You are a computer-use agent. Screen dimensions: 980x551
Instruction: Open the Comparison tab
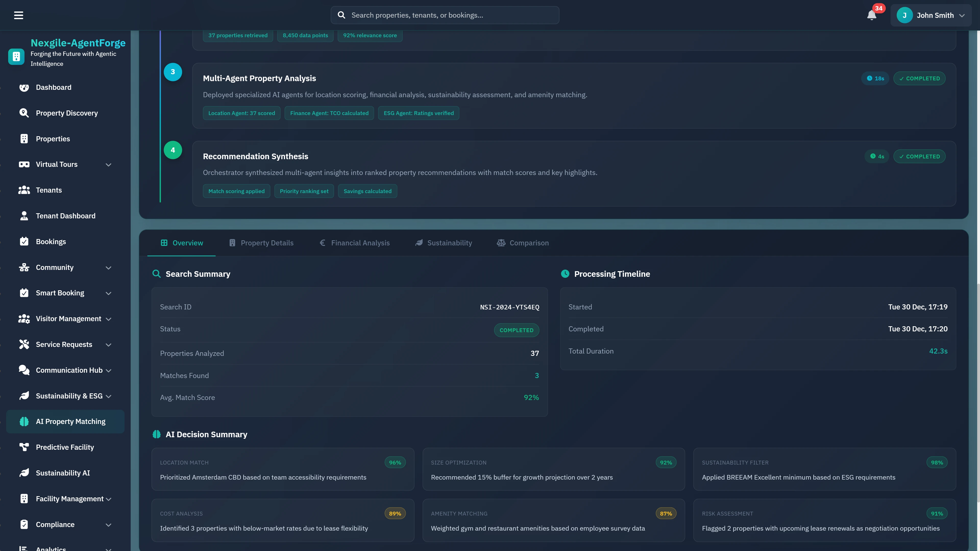pos(522,243)
